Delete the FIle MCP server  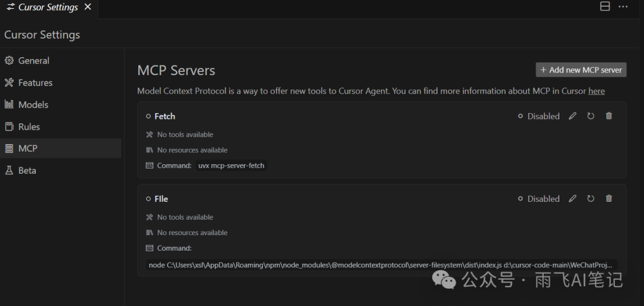609,198
